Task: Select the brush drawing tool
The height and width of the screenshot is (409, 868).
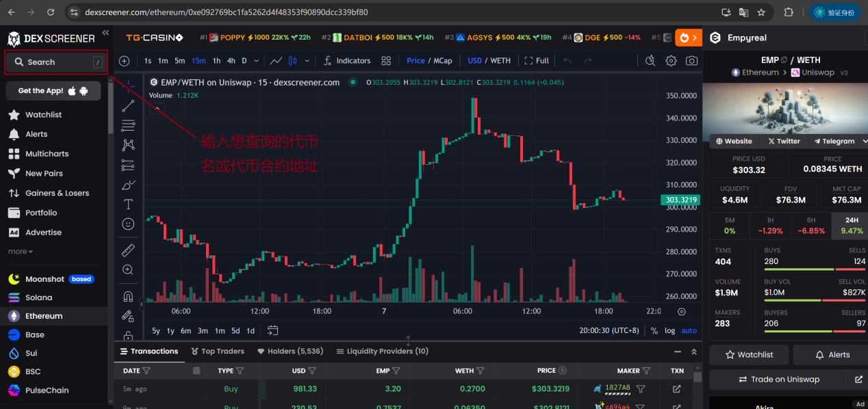Action: [x=128, y=185]
